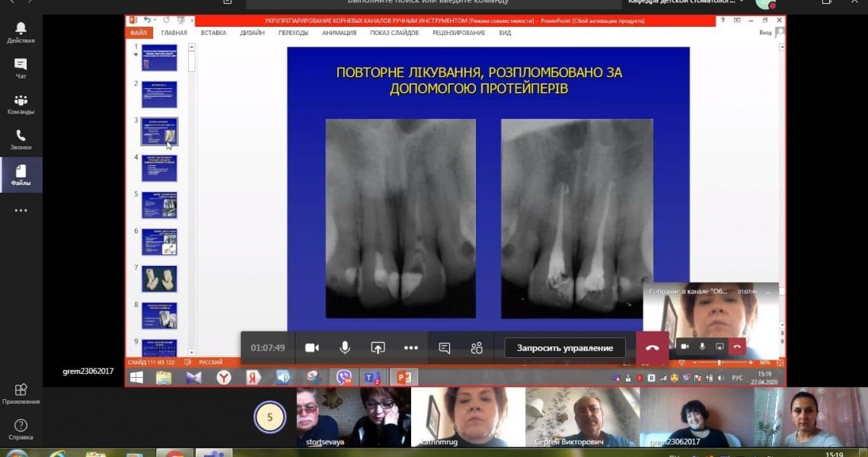
Task: Open Справка (Help) in the sidebar
Action: tap(21, 430)
